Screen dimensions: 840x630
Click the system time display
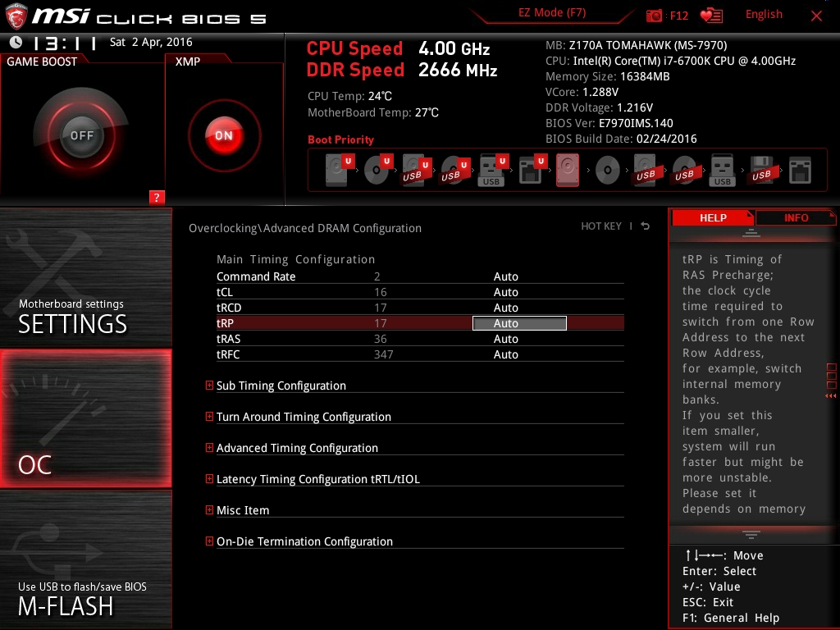coord(64,43)
